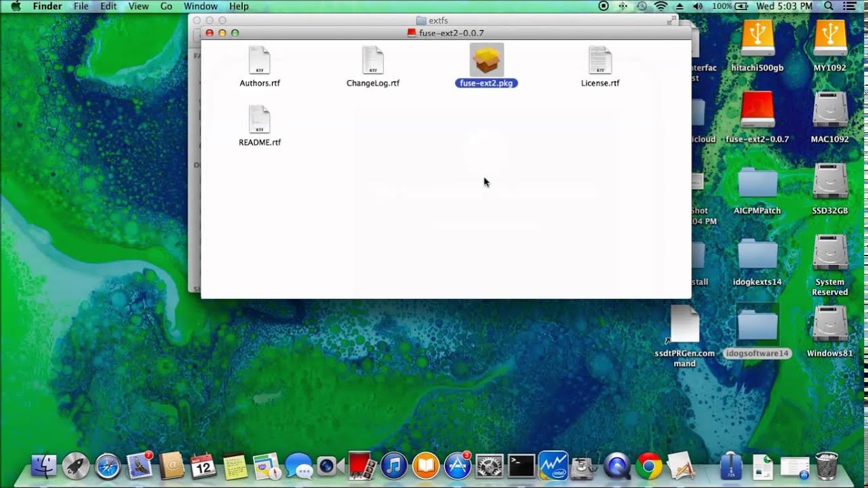This screenshot has height=488, width=868.
Task: Open Stickies notes icon in dock
Action: tap(235, 466)
